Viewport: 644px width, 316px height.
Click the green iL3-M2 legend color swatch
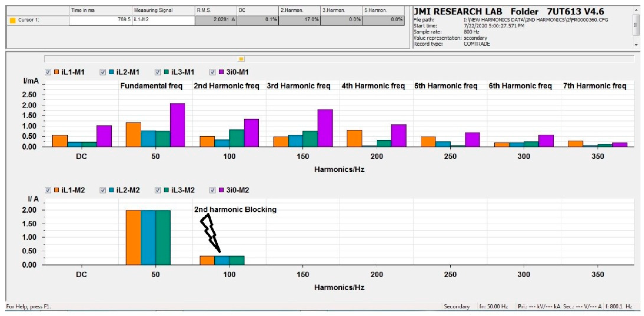click(x=166, y=190)
